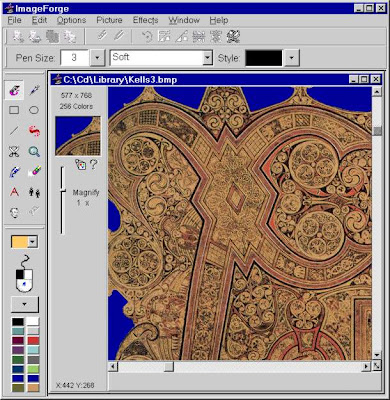Click the scroll down arrow of image window
Image resolution: width=390 pixels, height=400 pixels.
[x=377, y=355]
